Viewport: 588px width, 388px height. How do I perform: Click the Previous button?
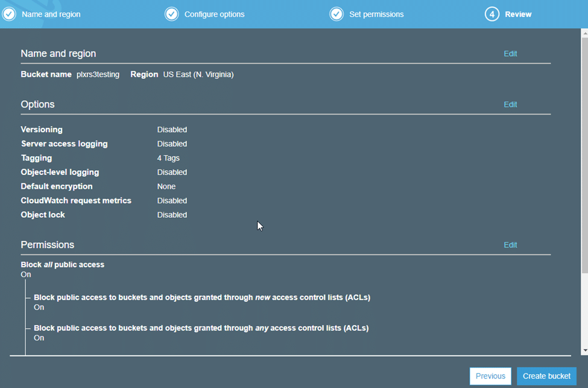click(x=490, y=376)
